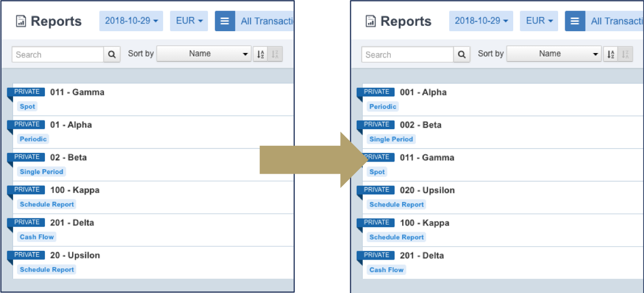The height and width of the screenshot is (293, 644).
Task: Expand the 2018-10-29 date dropdown in left panel
Action: click(x=131, y=21)
